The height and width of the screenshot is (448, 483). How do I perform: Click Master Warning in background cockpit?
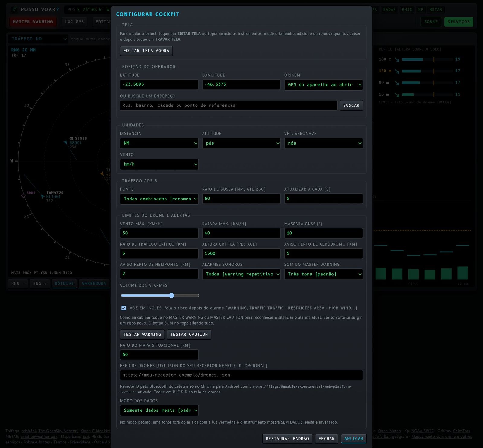pos(33,22)
